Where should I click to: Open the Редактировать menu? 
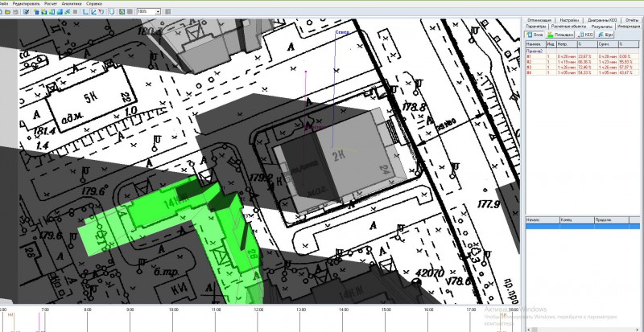[27, 4]
